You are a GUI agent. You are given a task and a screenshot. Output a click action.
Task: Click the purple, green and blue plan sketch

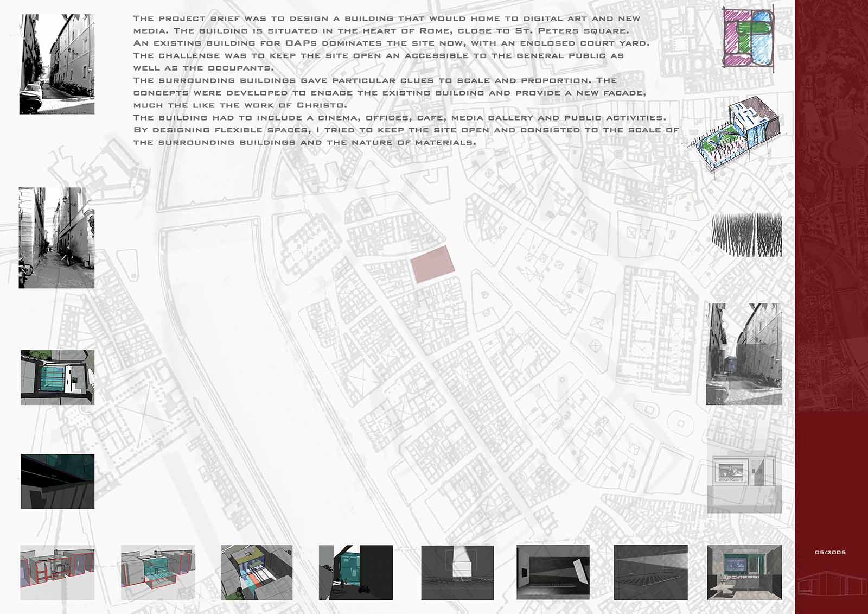pos(748,37)
